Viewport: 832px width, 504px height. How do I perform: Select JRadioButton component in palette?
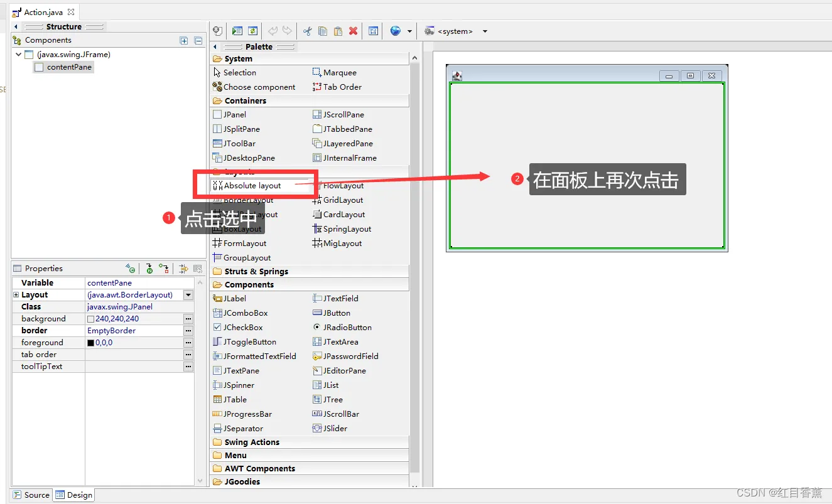point(342,328)
